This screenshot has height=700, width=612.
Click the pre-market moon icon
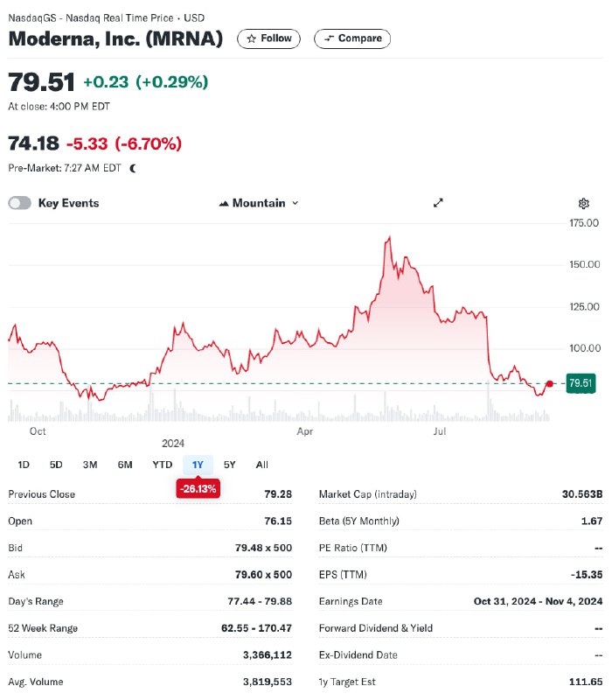(133, 168)
